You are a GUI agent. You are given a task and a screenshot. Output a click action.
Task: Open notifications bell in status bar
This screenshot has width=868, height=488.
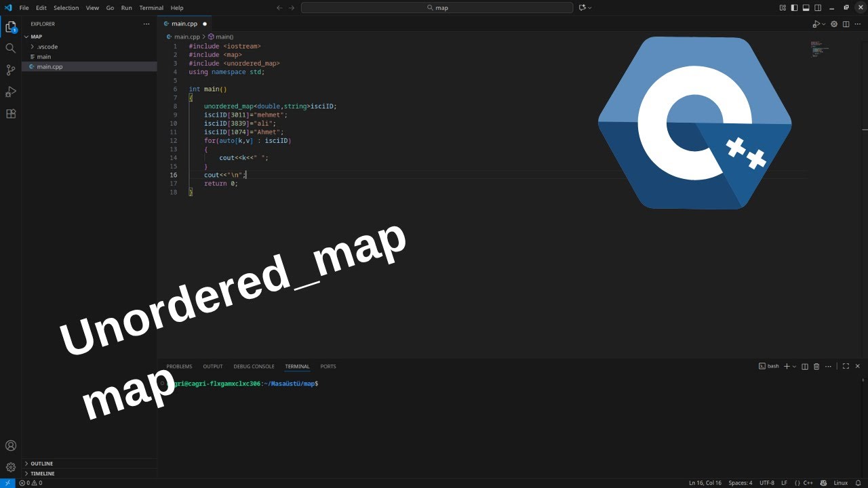click(859, 483)
